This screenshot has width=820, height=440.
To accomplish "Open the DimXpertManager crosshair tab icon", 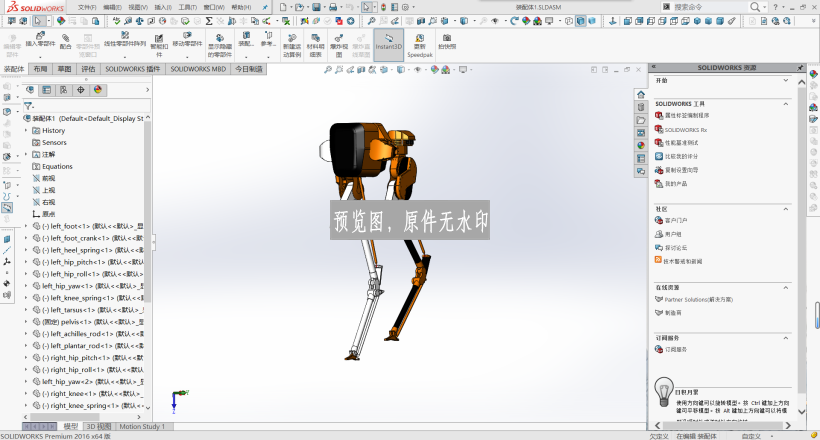I will (x=81, y=90).
